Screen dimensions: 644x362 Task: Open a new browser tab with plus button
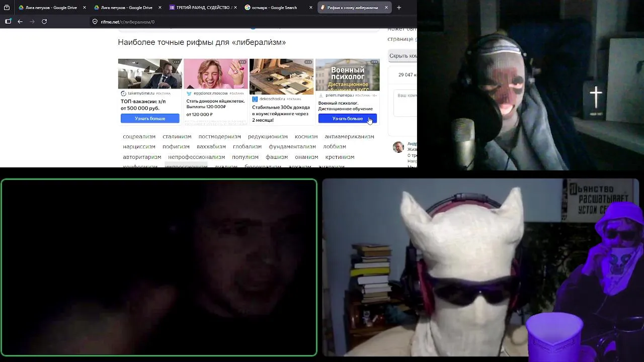point(399,8)
